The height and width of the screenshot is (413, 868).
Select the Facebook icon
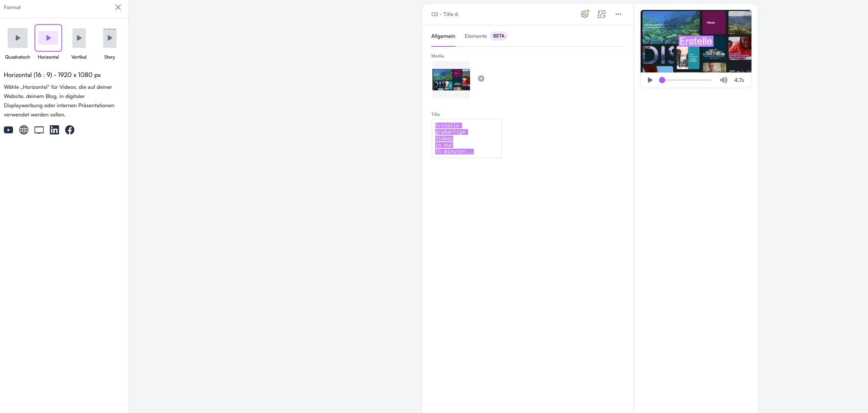click(x=70, y=130)
